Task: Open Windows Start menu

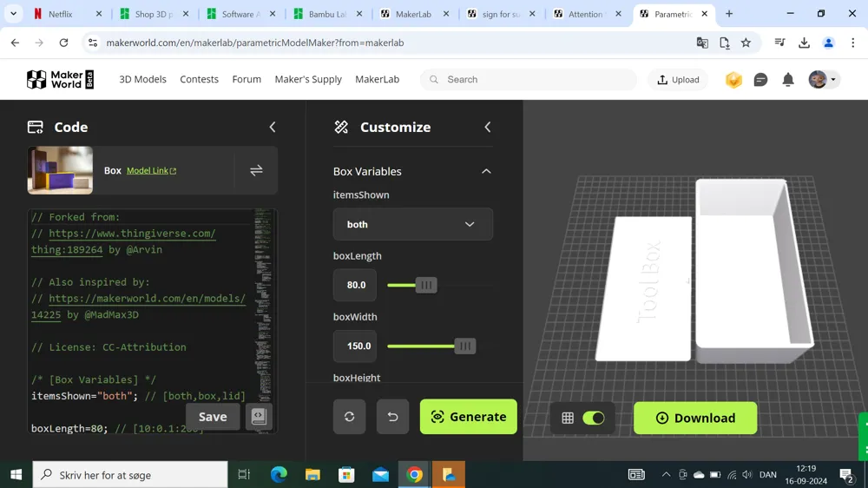Action: [16, 475]
